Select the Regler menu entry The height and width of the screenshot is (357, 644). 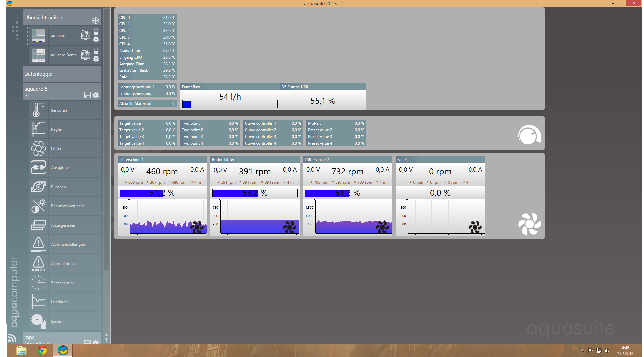(57, 129)
